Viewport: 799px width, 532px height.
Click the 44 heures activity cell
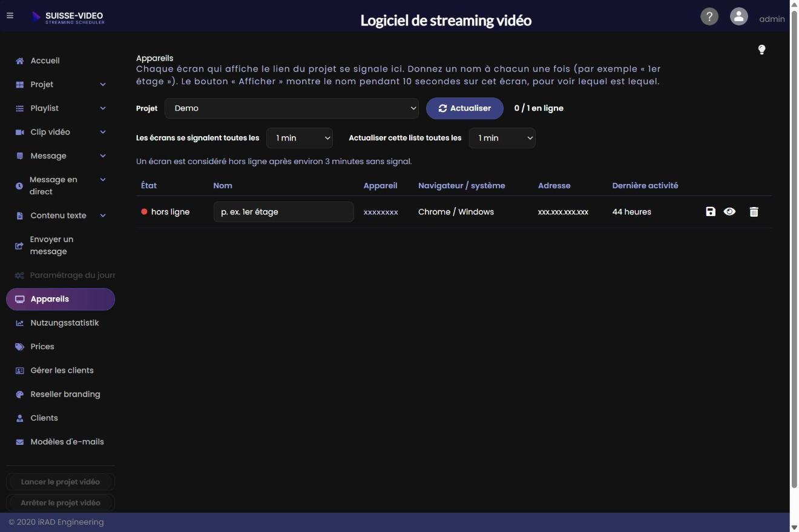click(x=631, y=212)
